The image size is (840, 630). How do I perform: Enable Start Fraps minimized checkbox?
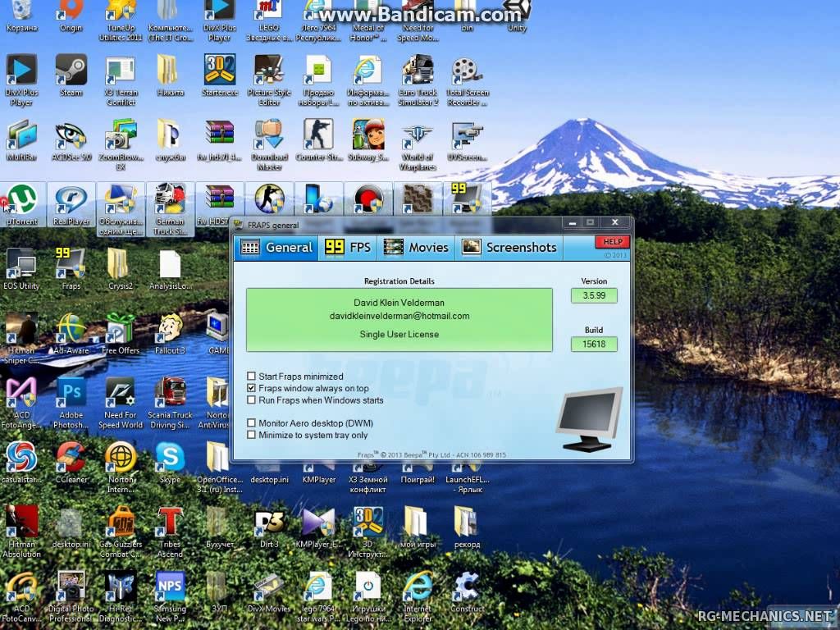[x=252, y=377]
